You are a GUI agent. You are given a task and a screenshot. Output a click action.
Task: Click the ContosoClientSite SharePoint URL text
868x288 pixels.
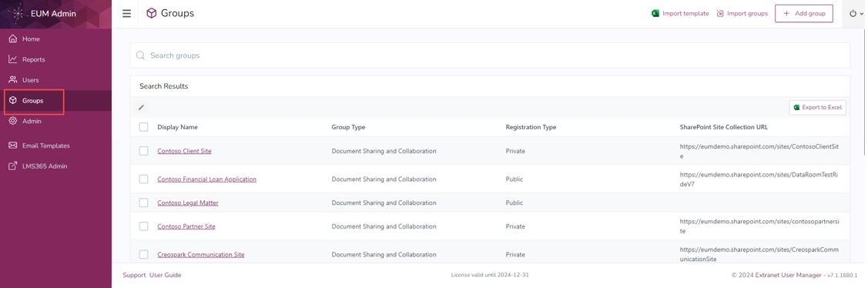point(759,151)
